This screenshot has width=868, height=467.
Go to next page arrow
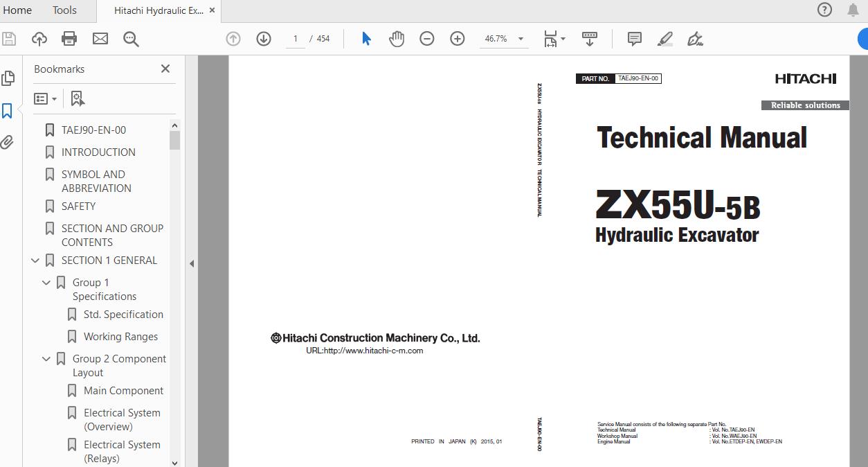264,39
